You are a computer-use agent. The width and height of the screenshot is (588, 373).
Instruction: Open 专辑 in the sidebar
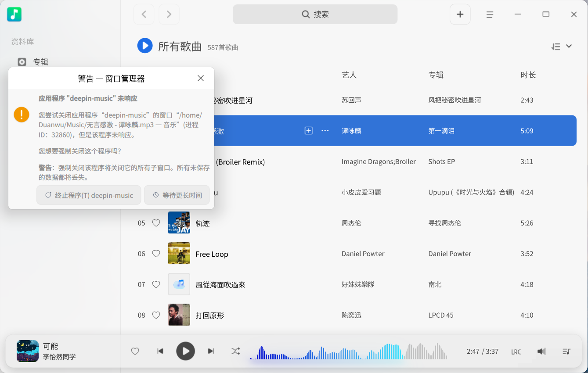(34, 62)
